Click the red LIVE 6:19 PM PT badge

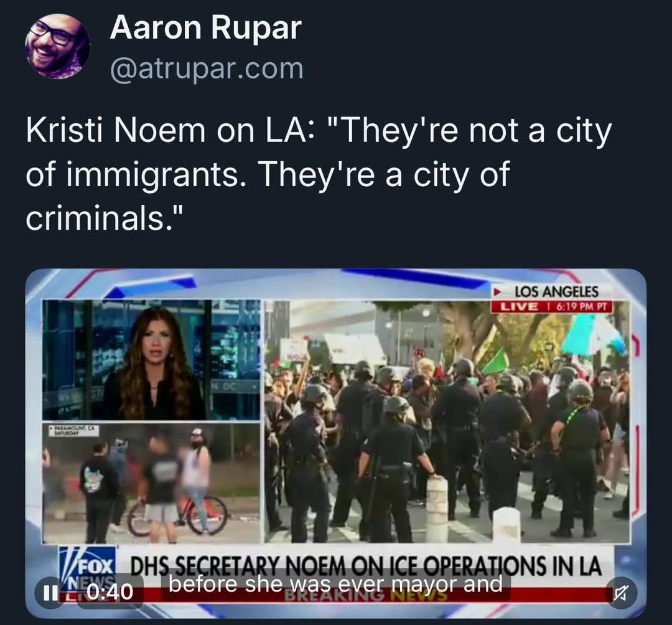tap(551, 306)
